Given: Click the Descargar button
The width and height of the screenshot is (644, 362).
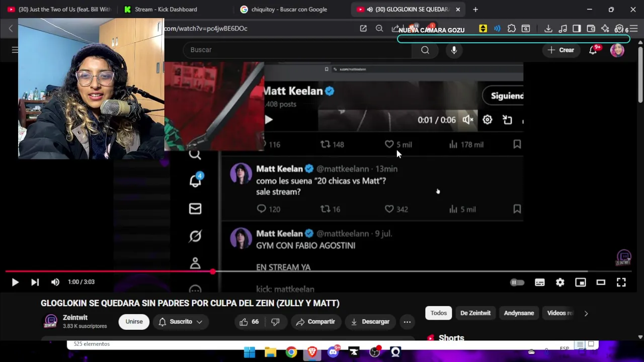Looking at the screenshot, I should (x=370, y=322).
